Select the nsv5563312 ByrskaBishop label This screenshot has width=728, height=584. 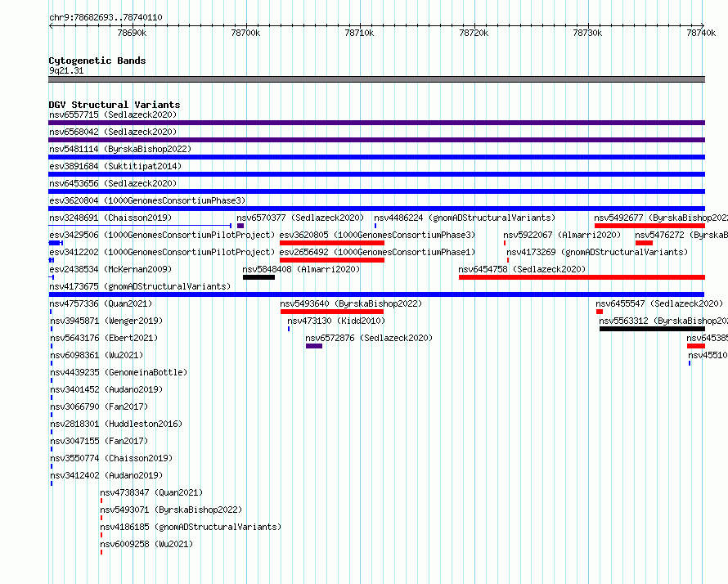click(x=663, y=321)
